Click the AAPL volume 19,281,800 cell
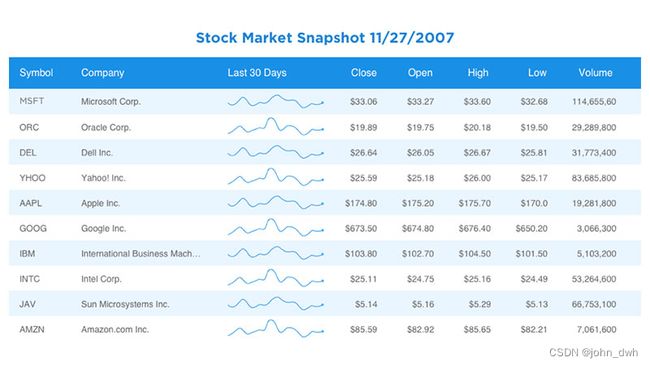 pos(594,204)
